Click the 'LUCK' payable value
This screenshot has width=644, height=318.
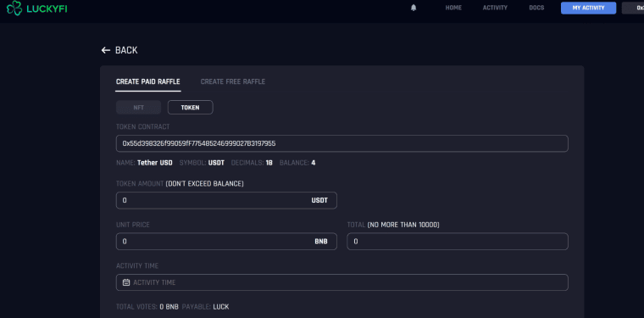click(x=221, y=306)
